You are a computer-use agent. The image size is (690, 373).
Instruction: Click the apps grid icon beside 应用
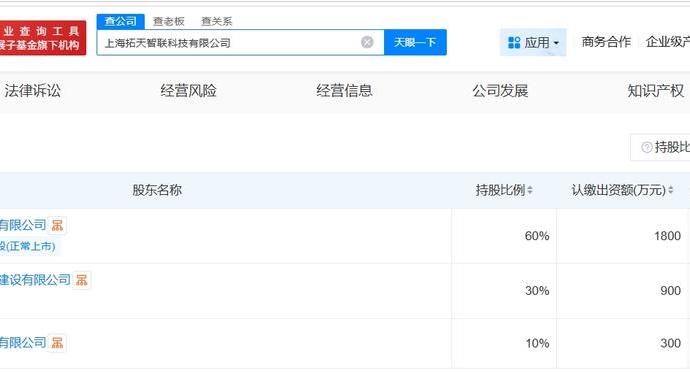(x=514, y=43)
